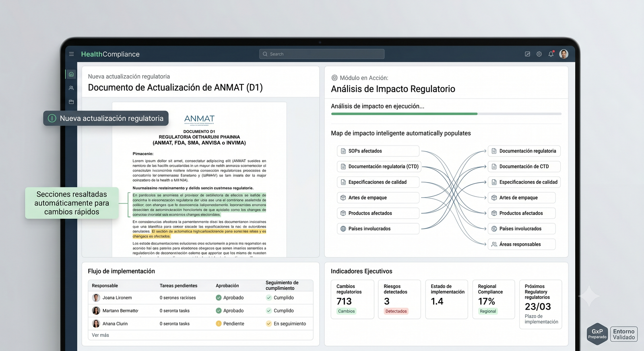Select the name Anana Clurin

[115, 324]
